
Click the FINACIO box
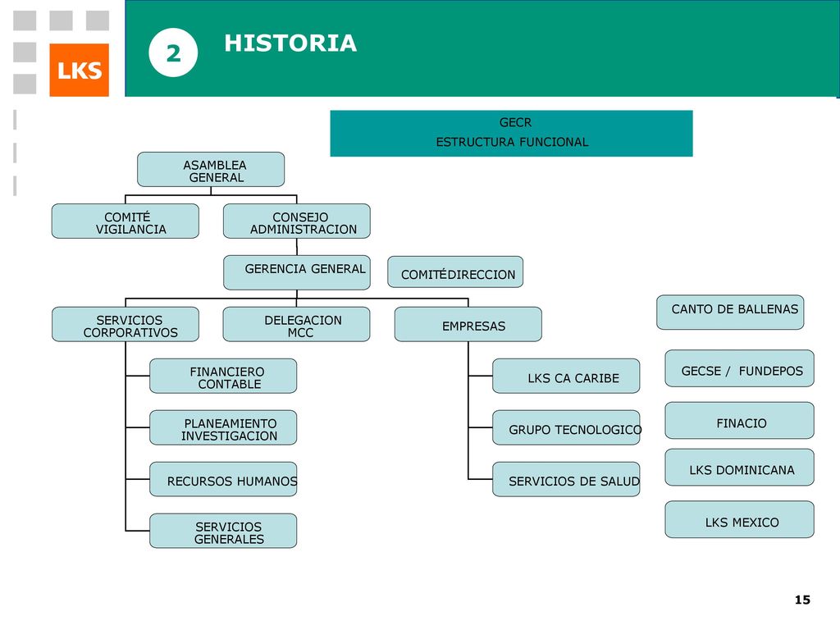click(x=740, y=421)
